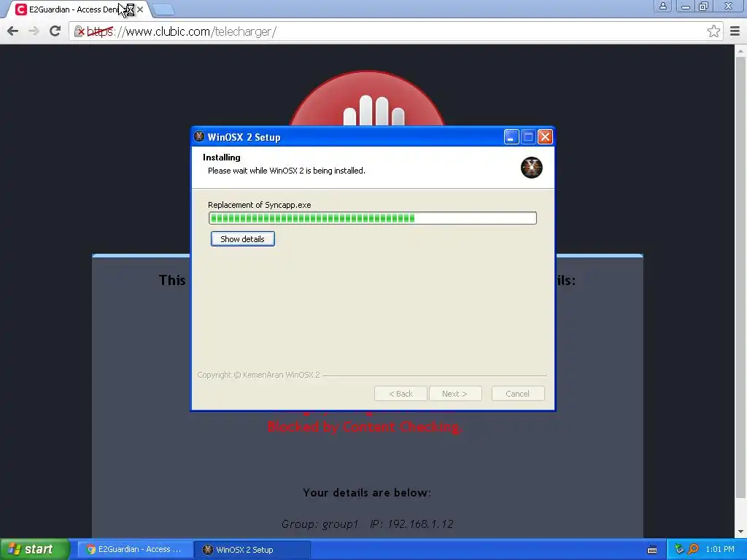Click the magnifier tray icon
The width and height of the screenshot is (747, 560).
click(x=693, y=550)
